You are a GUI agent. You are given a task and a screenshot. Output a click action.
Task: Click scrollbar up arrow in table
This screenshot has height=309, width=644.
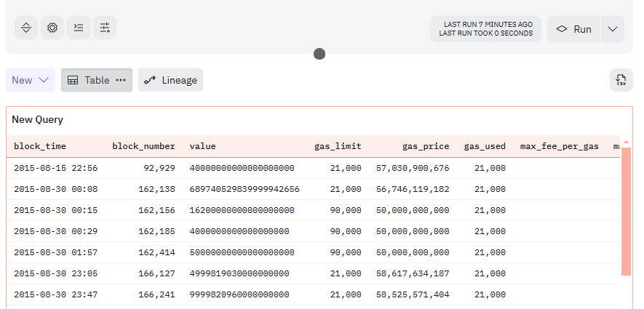[626, 142]
